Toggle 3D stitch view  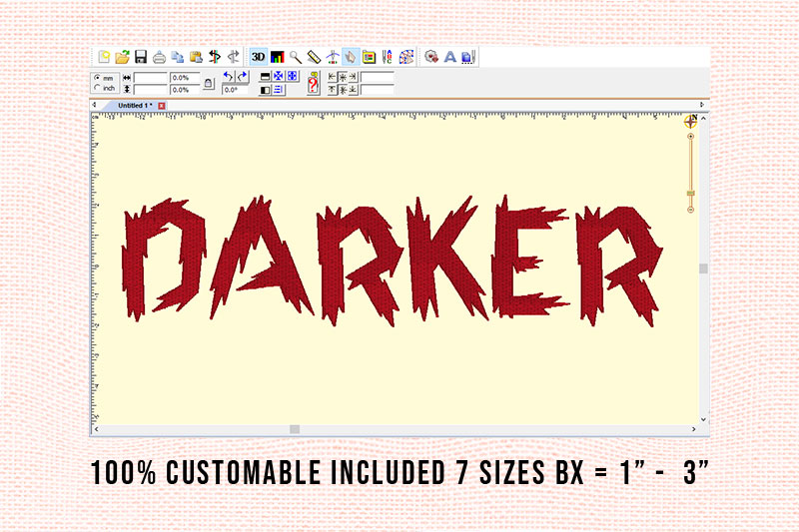click(x=259, y=57)
